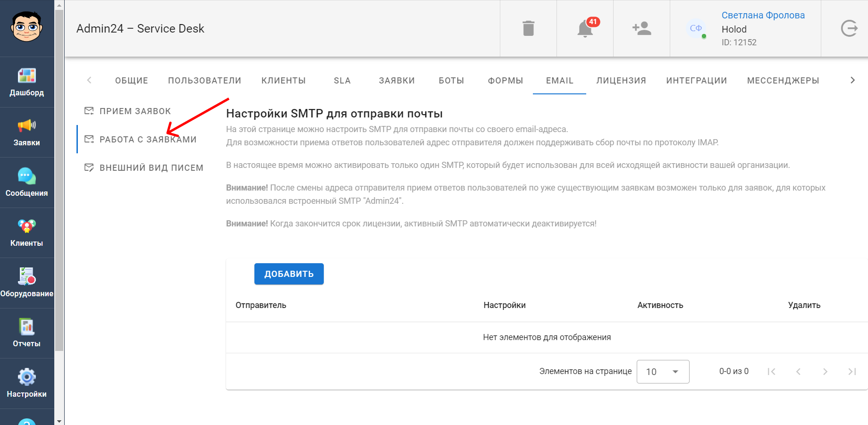Click the Admin24 – Service Desk title

(x=140, y=29)
